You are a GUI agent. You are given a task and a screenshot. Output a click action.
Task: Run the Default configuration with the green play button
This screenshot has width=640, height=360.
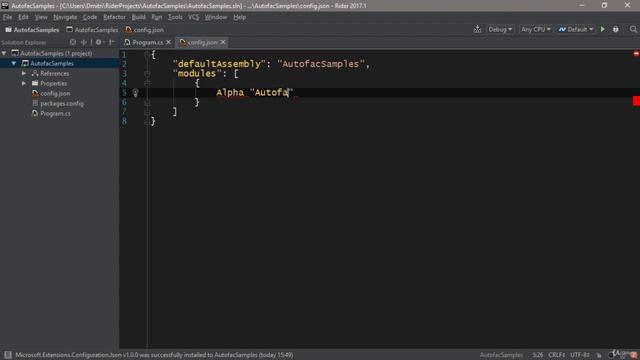tap(602, 29)
